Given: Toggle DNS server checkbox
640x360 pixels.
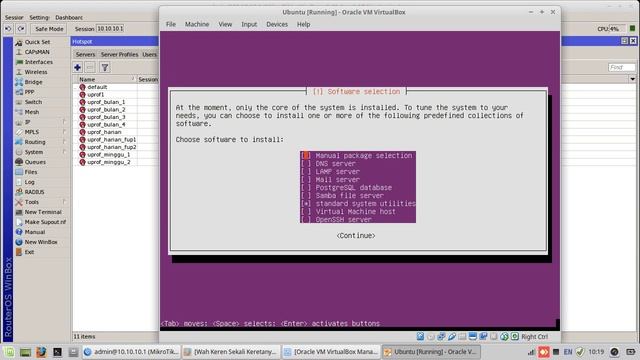Looking at the screenshot, I should [306, 164].
